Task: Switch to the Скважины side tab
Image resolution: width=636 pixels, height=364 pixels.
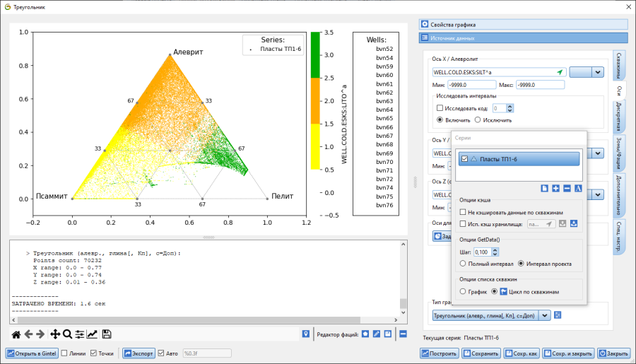Action: coord(619,65)
